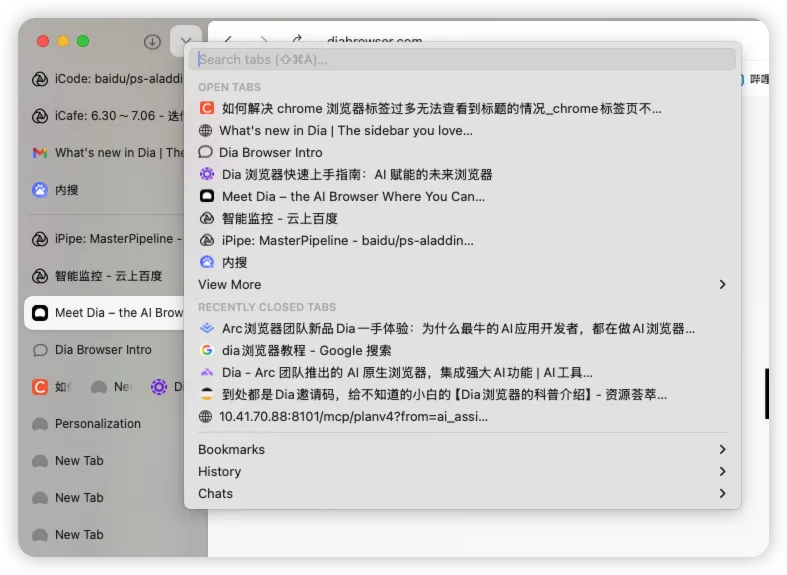Screen dimensions: 787x575
Task: Click chevron arrow beside Chats
Action: pyautogui.click(x=722, y=494)
